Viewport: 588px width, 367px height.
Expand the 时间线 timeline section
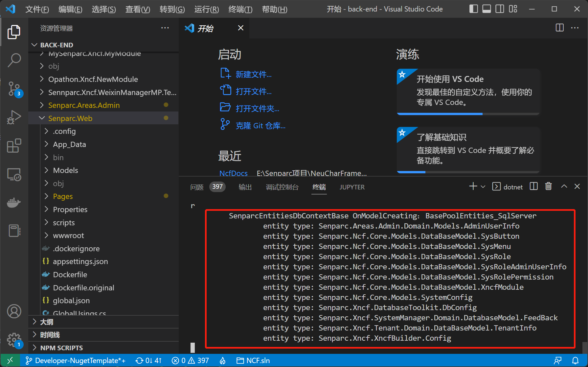[x=103, y=335]
